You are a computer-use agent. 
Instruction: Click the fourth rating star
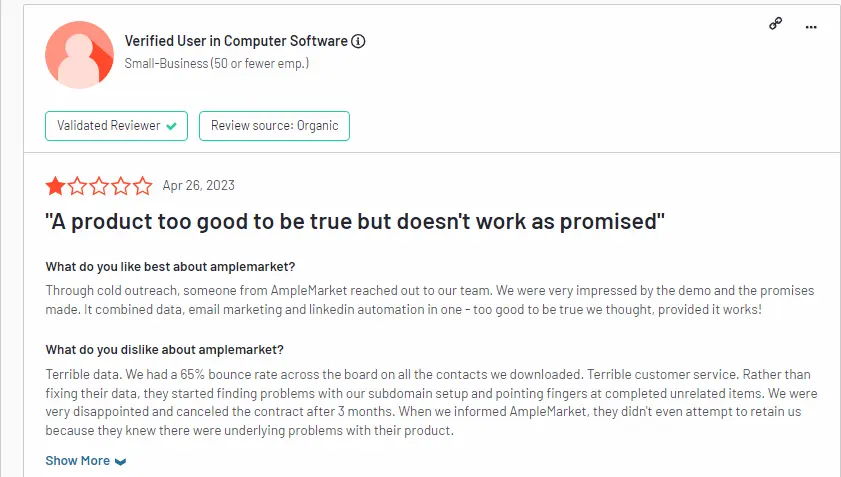tap(121, 186)
